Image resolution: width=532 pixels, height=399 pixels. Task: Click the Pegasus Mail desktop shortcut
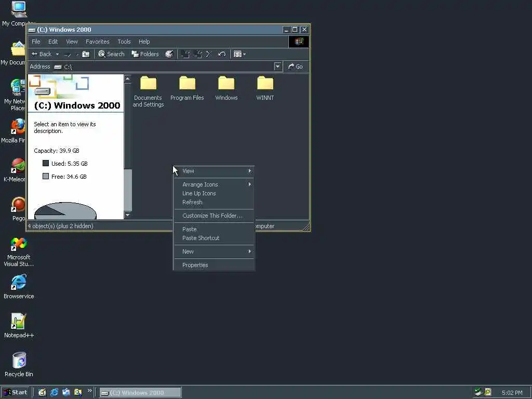click(x=18, y=209)
